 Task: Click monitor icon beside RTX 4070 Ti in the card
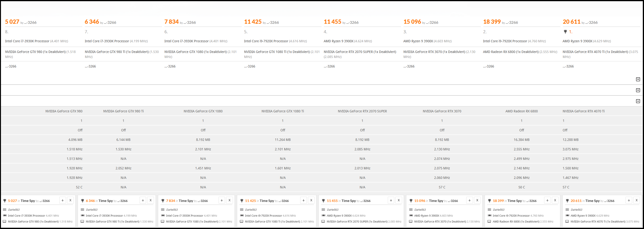(567, 221)
